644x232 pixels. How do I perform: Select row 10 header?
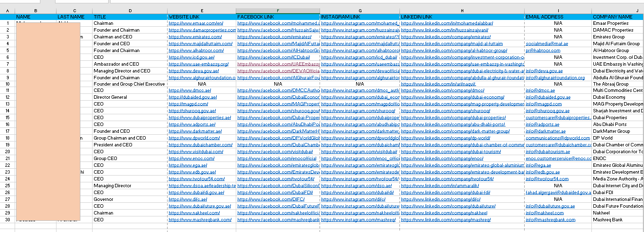8,84
